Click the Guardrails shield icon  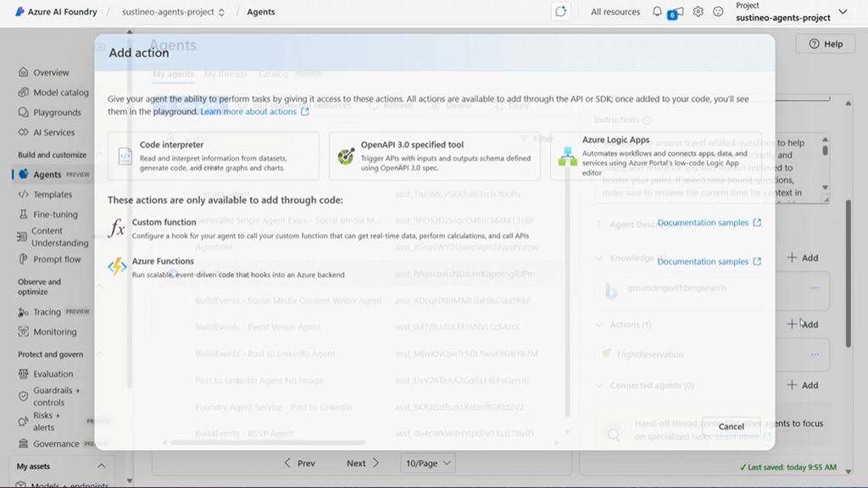(x=23, y=396)
